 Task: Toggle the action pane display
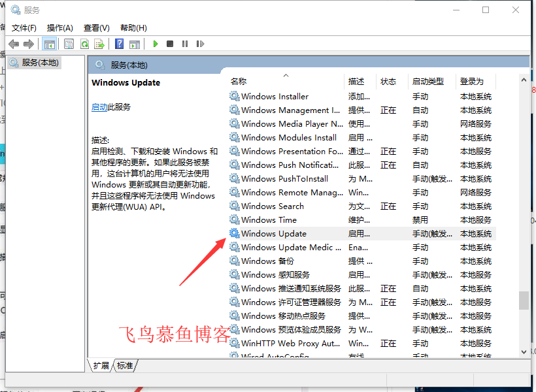point(135,44)
